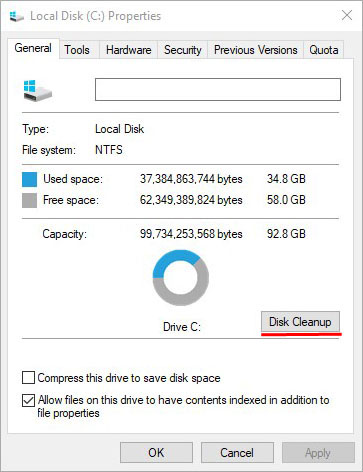
Task: Switch to the Tools tab
Action: pos(77,50)
